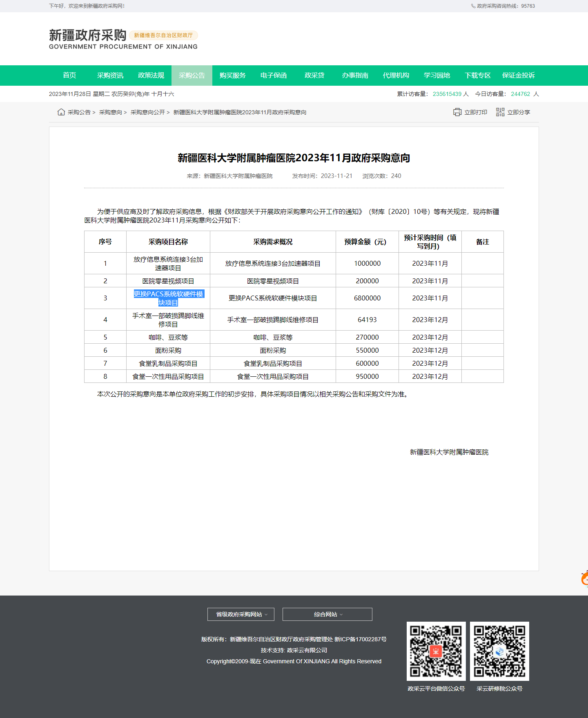Click the printer icon for 立即打印
Viewport: 588px width, 718px height.
[x=457, y=112]
